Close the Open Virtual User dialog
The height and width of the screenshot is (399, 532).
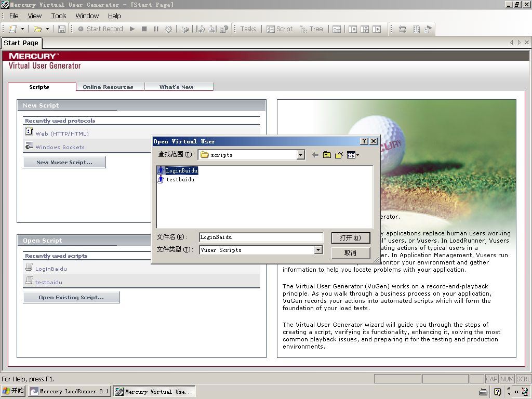point(374,141)
